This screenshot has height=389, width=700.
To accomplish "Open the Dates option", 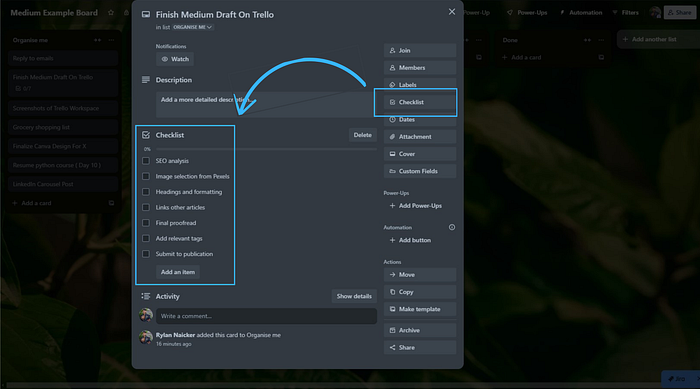I will (420, 119).
